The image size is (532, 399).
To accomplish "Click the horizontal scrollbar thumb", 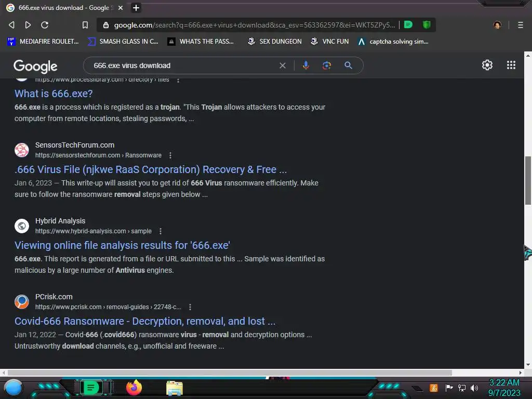I will pos(230,373).
